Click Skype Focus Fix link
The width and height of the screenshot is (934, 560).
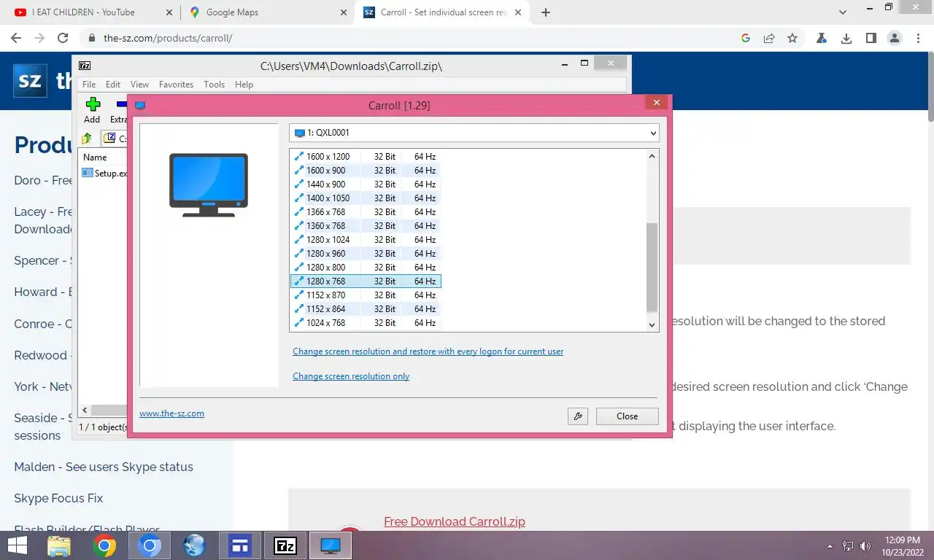(58, 498)
